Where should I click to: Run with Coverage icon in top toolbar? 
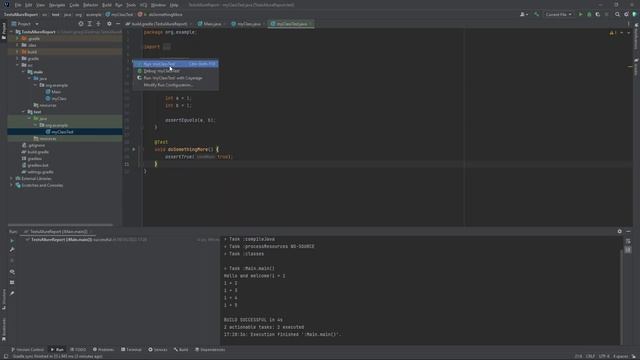[x=598, y=14]
